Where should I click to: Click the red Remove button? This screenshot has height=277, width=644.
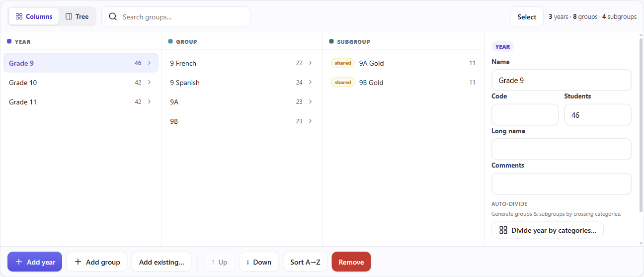pyautogui.click(x=351, y=262)
